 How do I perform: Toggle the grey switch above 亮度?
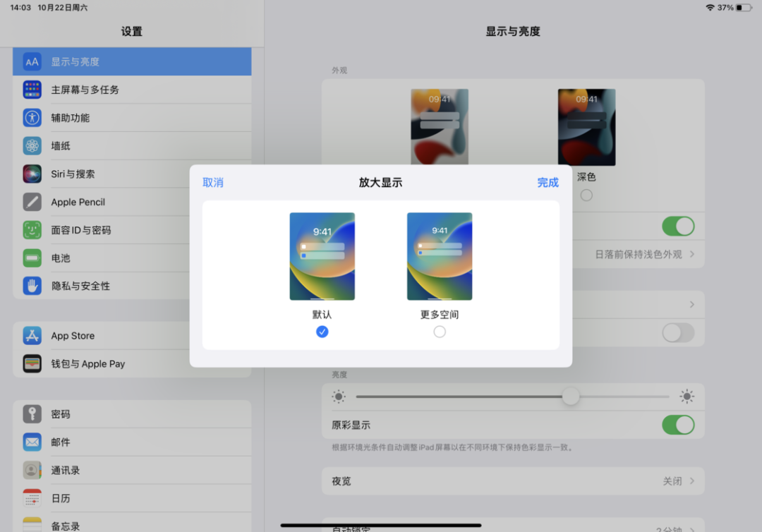[679, 333]
